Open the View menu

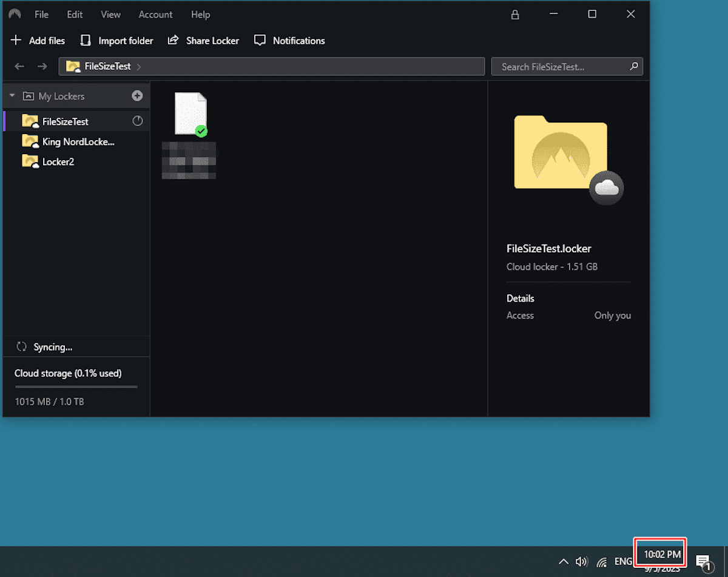click(x=110, y=15)
